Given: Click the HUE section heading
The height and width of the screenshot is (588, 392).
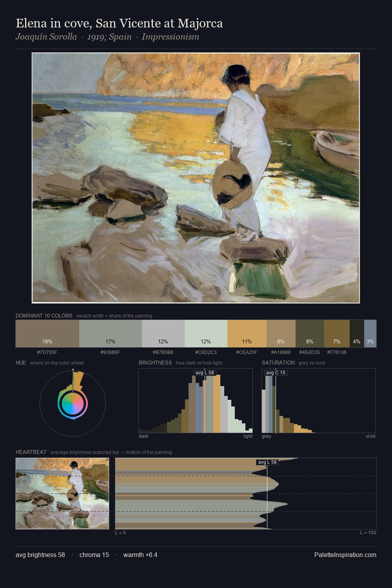Looking at the screenshot, I should click(x=21, y=363).
